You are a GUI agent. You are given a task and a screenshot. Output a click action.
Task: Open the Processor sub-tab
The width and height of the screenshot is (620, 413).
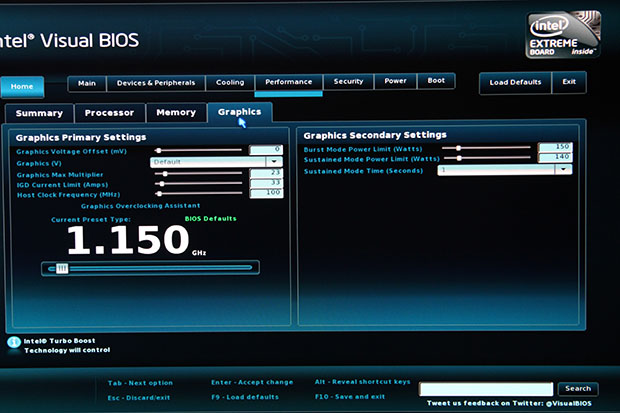pos(110,113)
